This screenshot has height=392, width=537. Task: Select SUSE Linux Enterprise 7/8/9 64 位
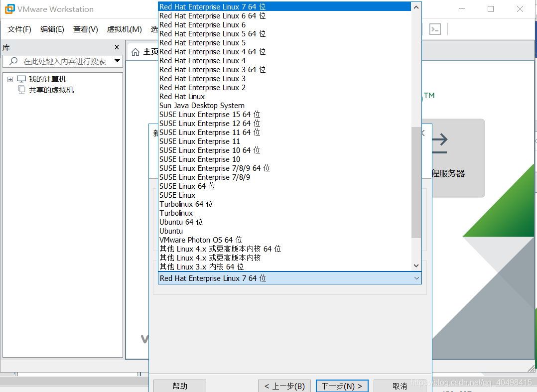284,168
